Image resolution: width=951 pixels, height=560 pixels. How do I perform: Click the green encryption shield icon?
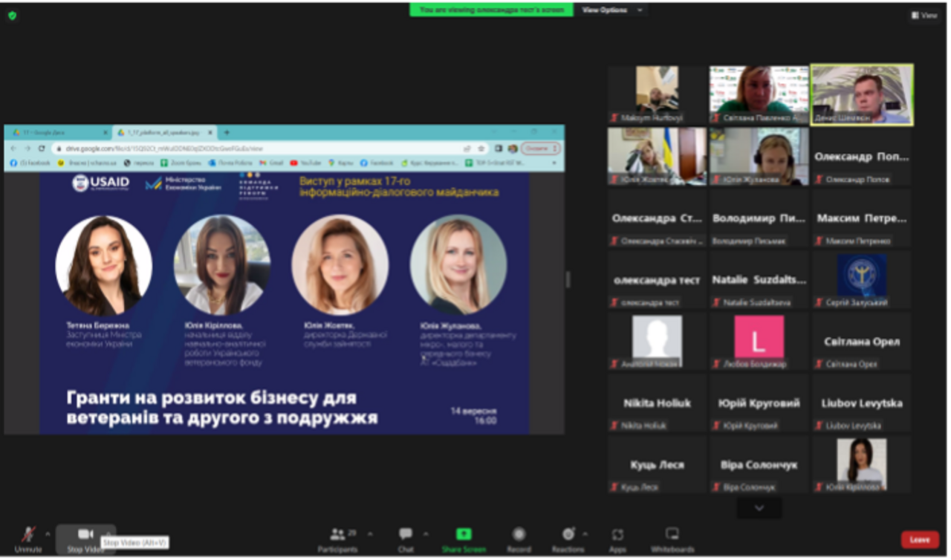point(12,15)
